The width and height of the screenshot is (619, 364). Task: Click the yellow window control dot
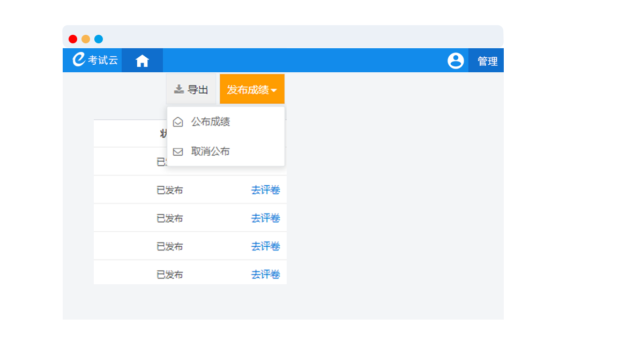coord(86,39)
